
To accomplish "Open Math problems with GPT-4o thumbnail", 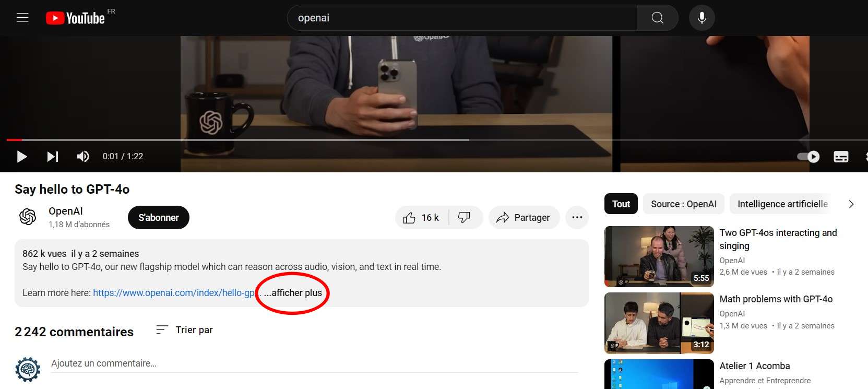I will click(659, 323).
